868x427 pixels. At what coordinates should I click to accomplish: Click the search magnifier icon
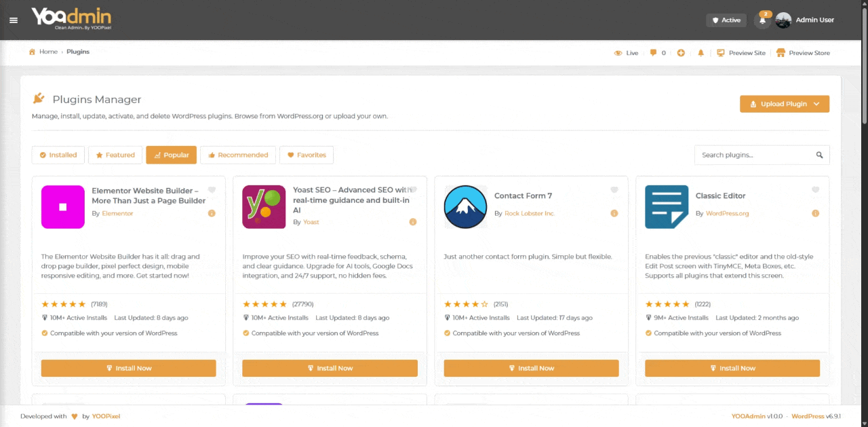point(819,155)
